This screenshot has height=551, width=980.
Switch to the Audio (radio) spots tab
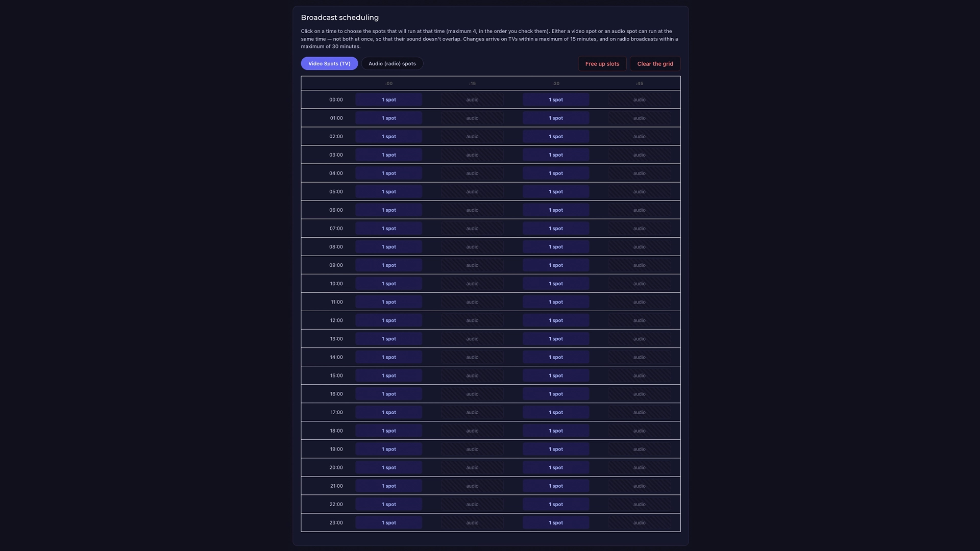coord(392,64)
